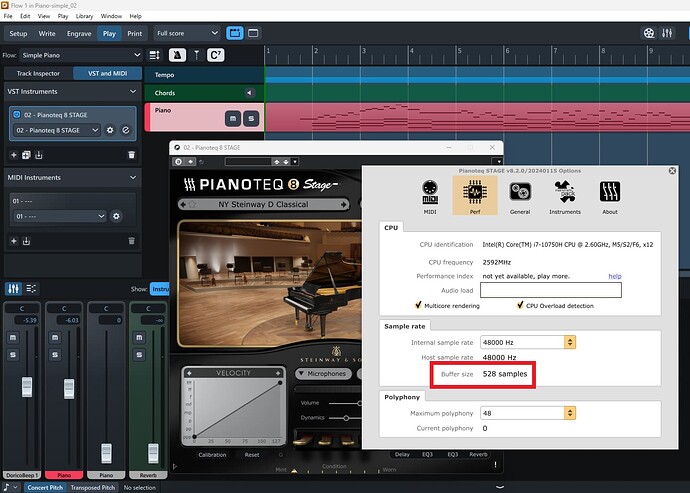Open Internal sample rate dropdown
Screen dimensions: 690x493
point(528,342)
